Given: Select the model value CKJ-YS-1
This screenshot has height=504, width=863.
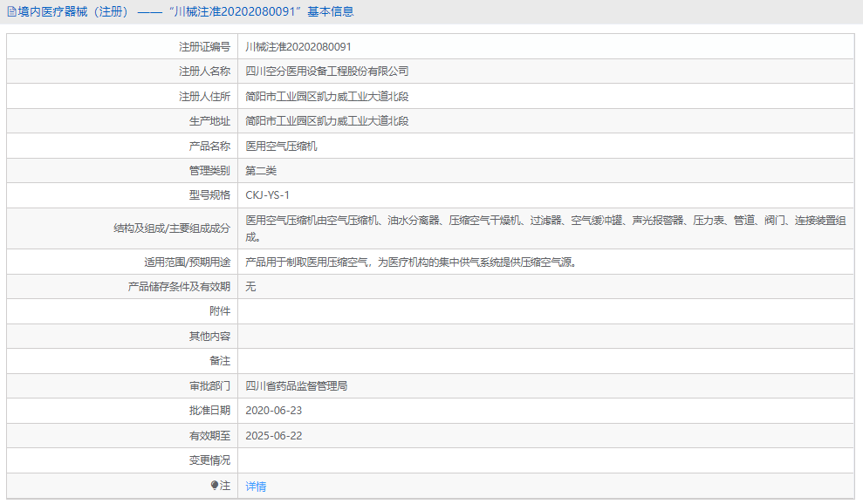Looking at the screenshot, I should coord(267,195).
